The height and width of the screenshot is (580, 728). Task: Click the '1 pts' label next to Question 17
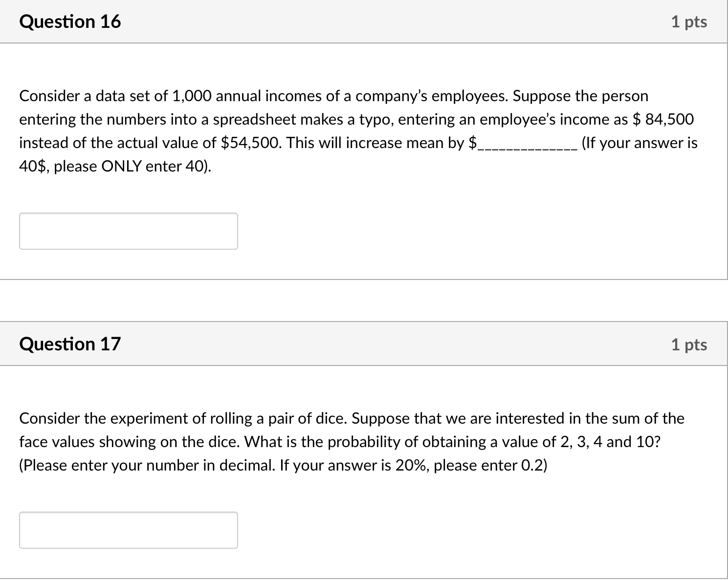tap(689, 344)
